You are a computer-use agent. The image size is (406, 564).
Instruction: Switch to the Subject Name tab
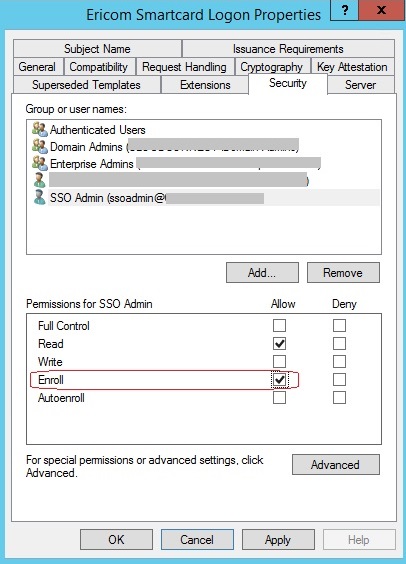[97, 49]
